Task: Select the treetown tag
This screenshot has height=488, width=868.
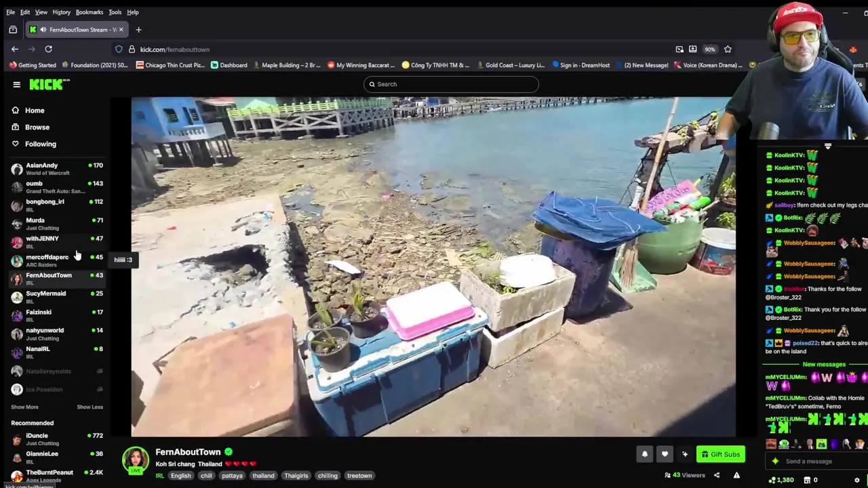Action: click(359, 476)
